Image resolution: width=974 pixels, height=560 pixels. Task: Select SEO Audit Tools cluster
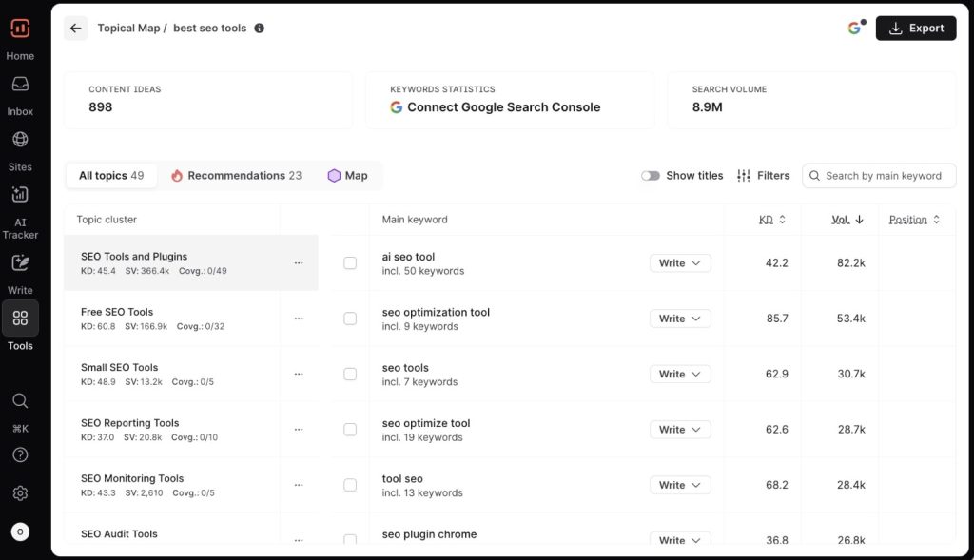pos(171,530)
